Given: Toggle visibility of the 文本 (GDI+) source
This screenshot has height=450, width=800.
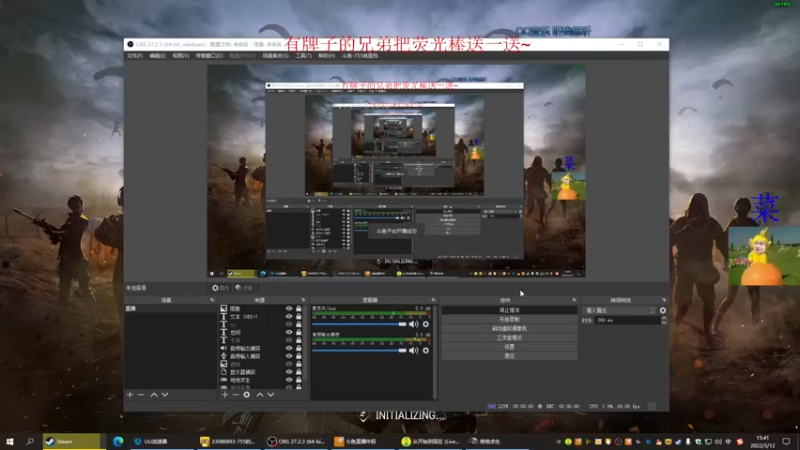Looking at the screenshot, I should [x=289, y=316].
